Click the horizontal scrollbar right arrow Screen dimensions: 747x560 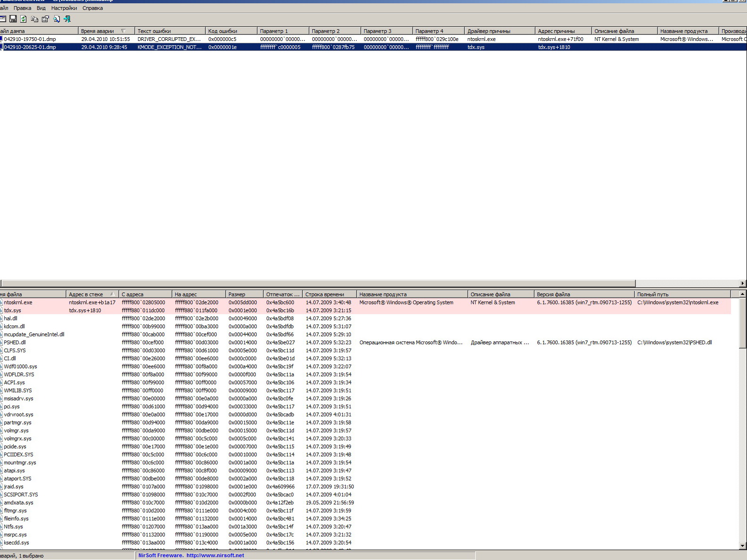coord(743,283)
